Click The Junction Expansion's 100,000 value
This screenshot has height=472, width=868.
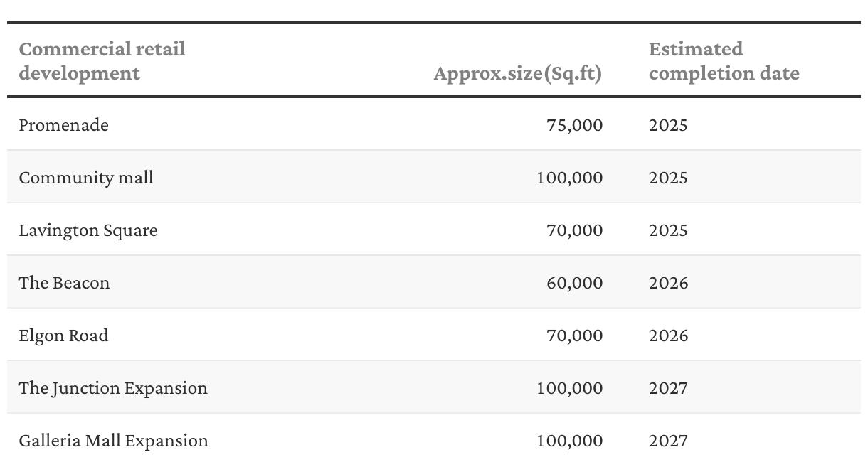(x=569, y=388)
